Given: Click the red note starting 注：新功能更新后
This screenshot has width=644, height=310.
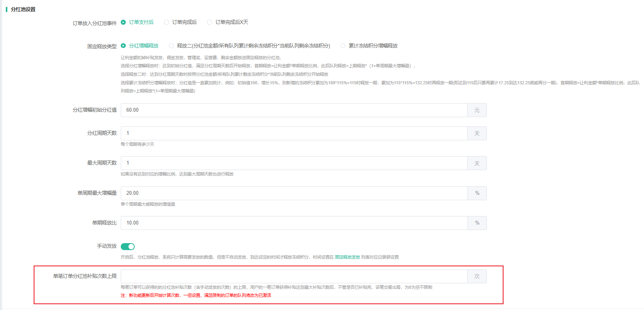Looking at the screenshot, I should point(196,295).
